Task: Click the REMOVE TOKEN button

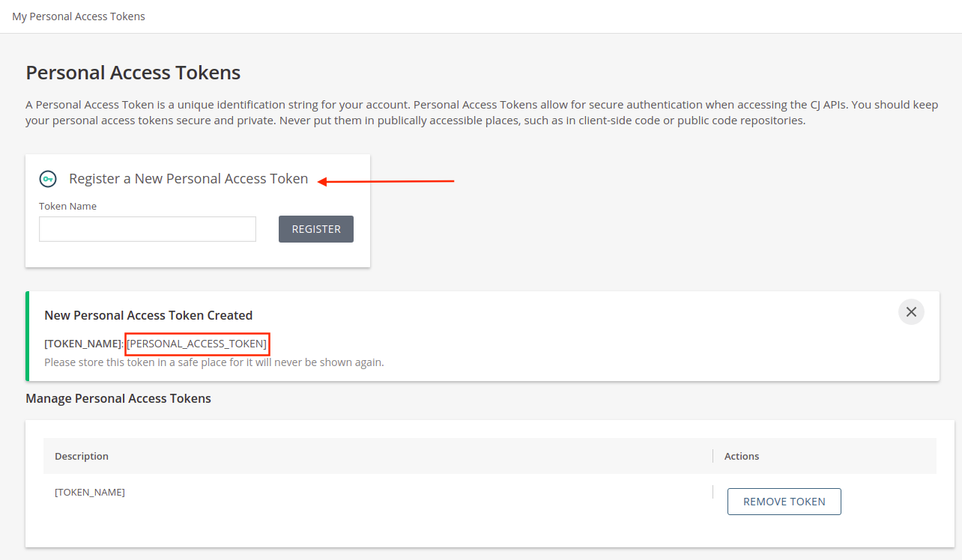Action: tap(784, 502)
